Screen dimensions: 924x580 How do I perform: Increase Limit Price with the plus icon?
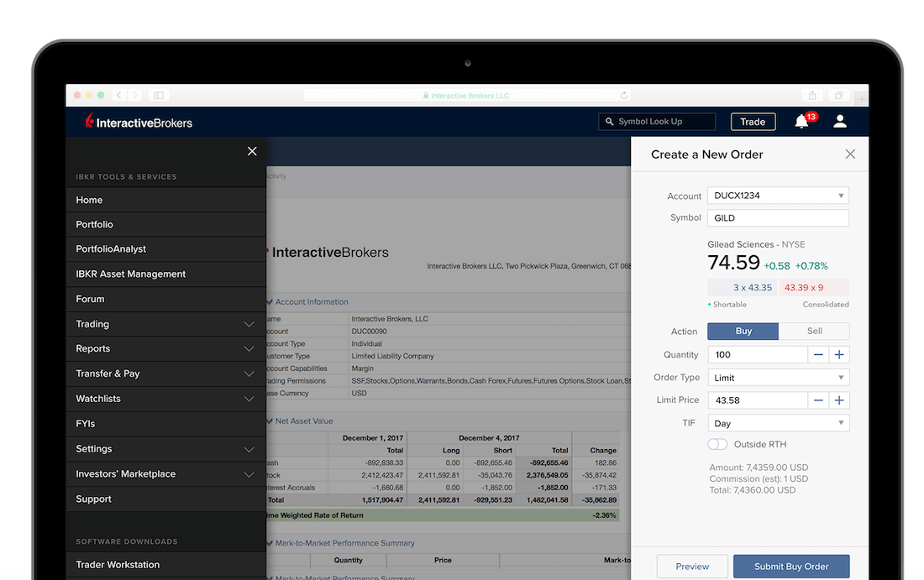click(839, 400)
